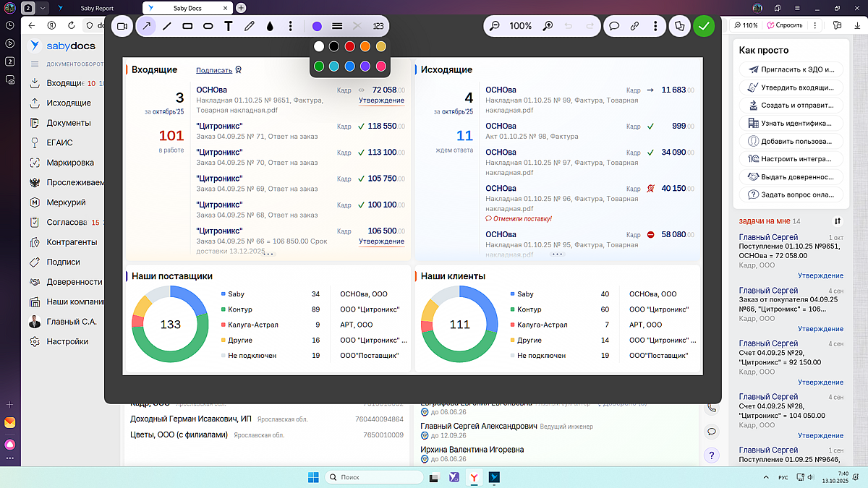This screenshot has width=868, height=488.
Task: Zoom in with the magnifier plus
Action: point(548,26)
